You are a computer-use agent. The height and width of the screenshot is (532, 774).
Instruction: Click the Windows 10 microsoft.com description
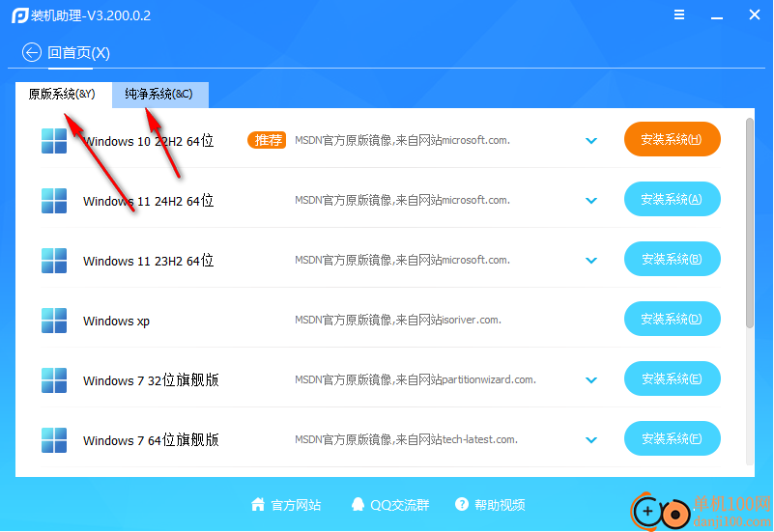click(402, 140)
